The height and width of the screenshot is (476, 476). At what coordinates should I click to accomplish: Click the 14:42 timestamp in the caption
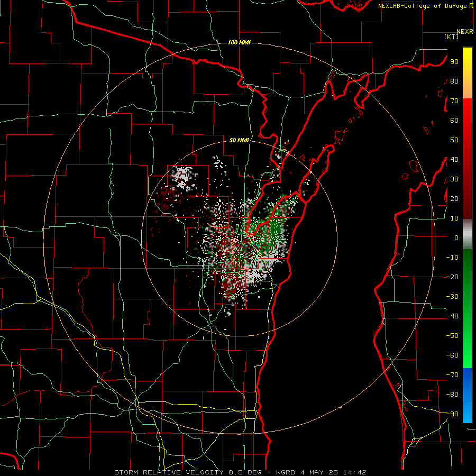pos(355,472)
